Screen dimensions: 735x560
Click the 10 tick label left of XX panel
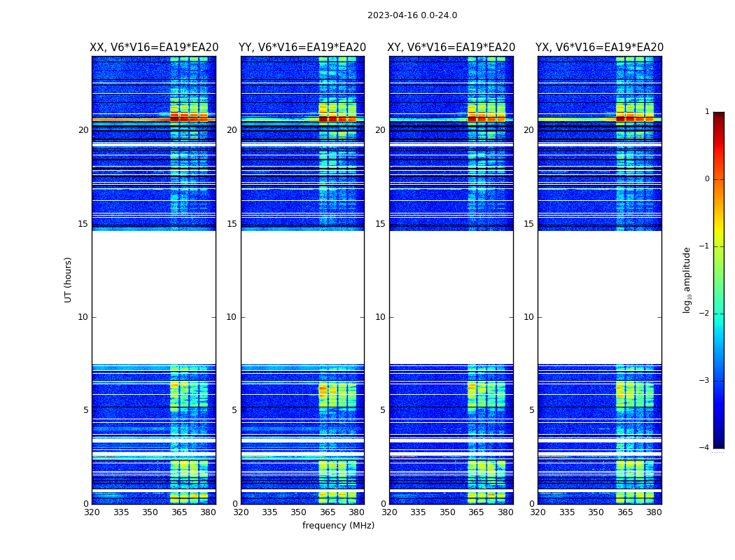click(x=83, y=317)
